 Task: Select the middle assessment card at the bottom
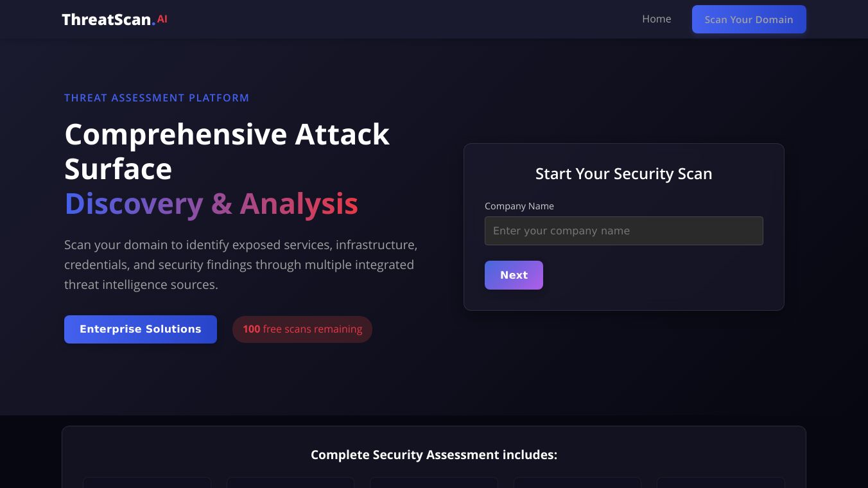434,482
